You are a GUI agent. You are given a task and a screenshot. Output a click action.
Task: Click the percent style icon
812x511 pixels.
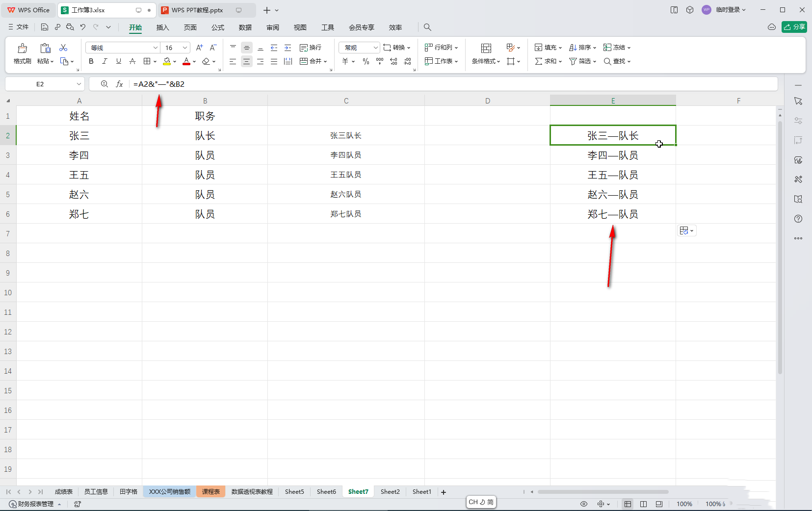[x=366, y=61]
